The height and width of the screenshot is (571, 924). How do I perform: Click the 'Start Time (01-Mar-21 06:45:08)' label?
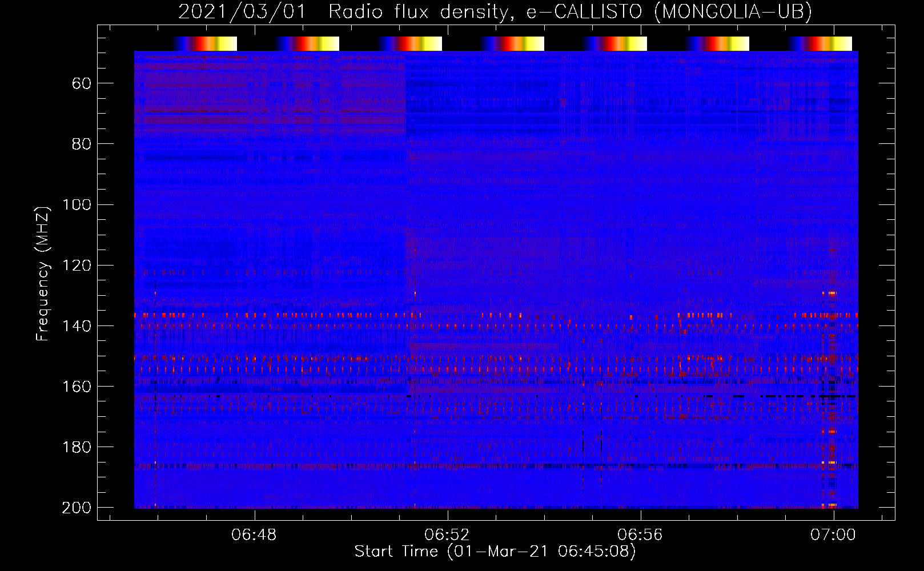495,552
